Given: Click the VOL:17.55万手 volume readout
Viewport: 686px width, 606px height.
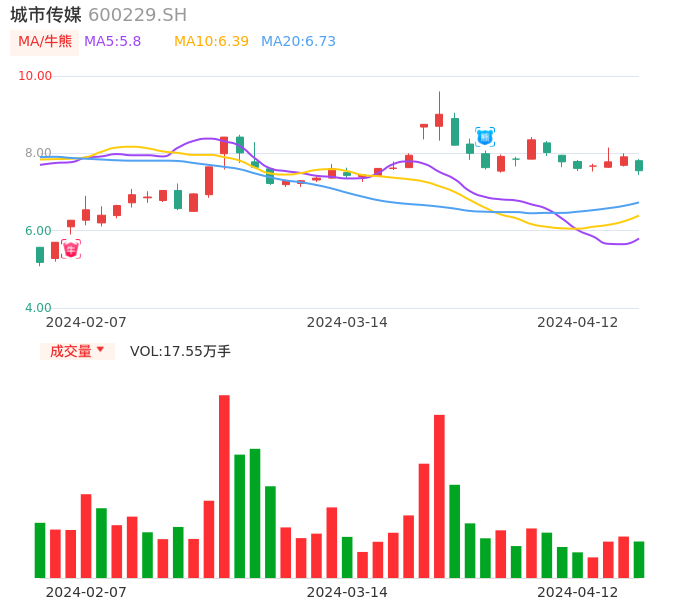Looking at the screenshot, I should pyautogui.click(x=180, y=351).
